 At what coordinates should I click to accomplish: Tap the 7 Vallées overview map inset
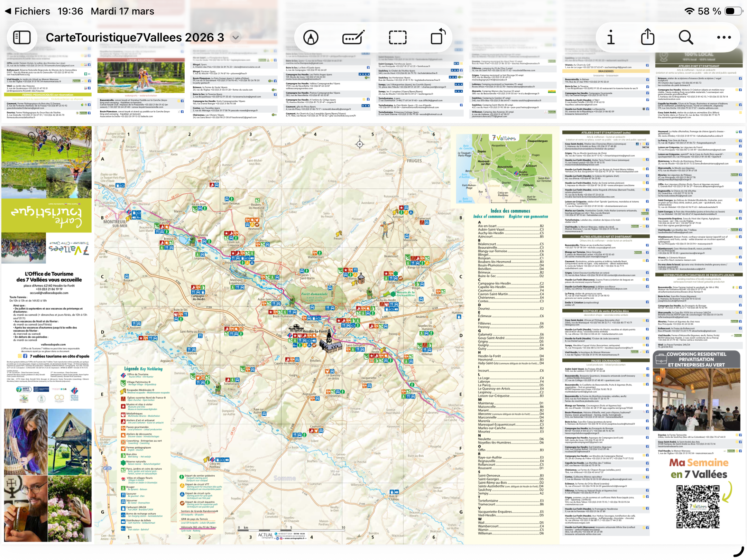[x=505, y=169]
